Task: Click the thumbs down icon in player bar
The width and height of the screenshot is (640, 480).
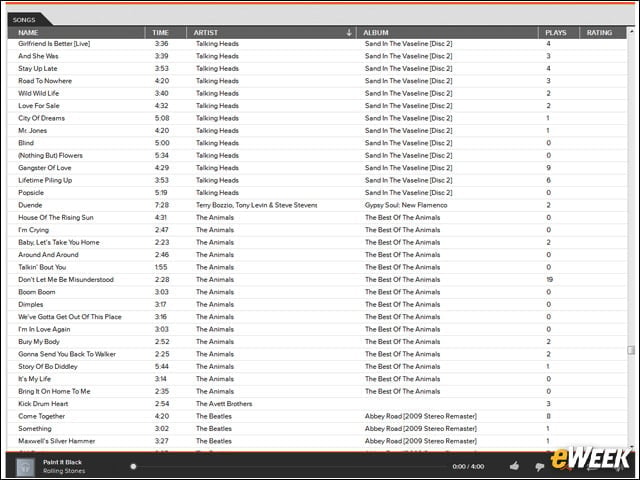Action: tap(539, 467)
